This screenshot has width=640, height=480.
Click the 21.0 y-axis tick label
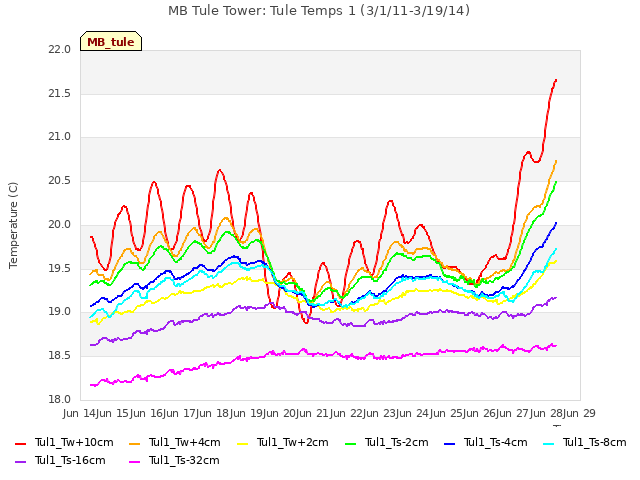click(60, 137)
